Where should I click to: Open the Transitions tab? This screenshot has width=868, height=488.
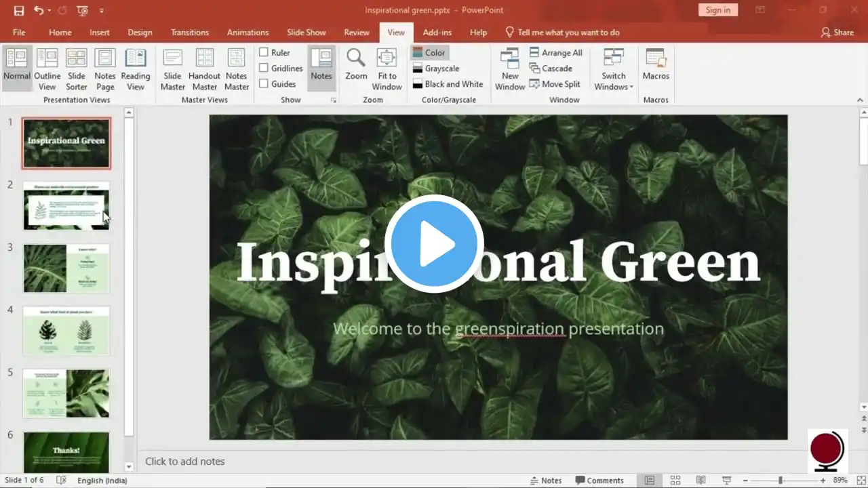point(190,32)
